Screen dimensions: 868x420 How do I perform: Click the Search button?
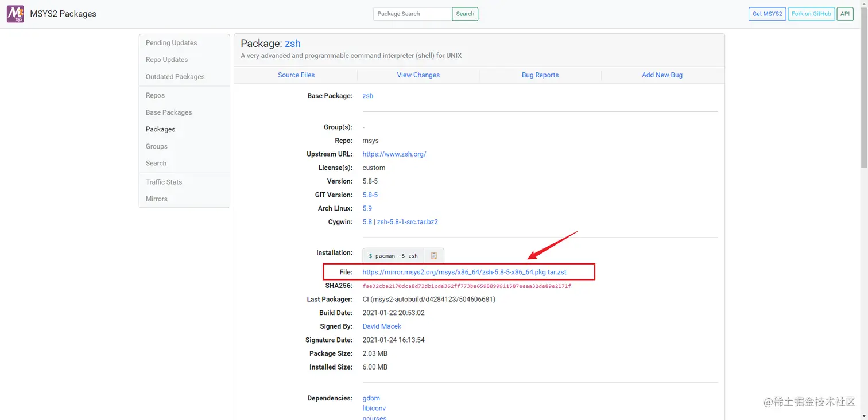coord(465,14)
